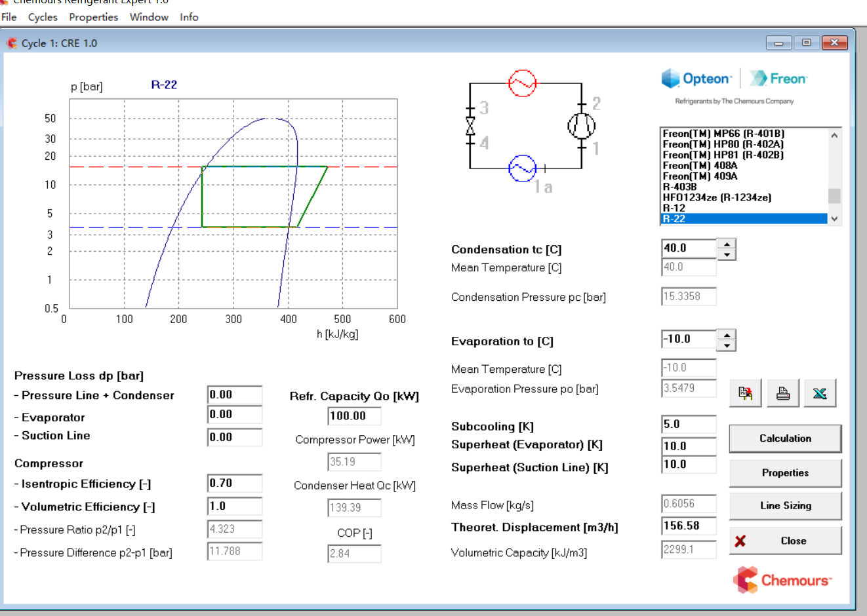This screenshot has height=616, width=867.
Task: Click Pressure Line + Condenser loss field
Action: pyautogui.click(x=235, y=395)
